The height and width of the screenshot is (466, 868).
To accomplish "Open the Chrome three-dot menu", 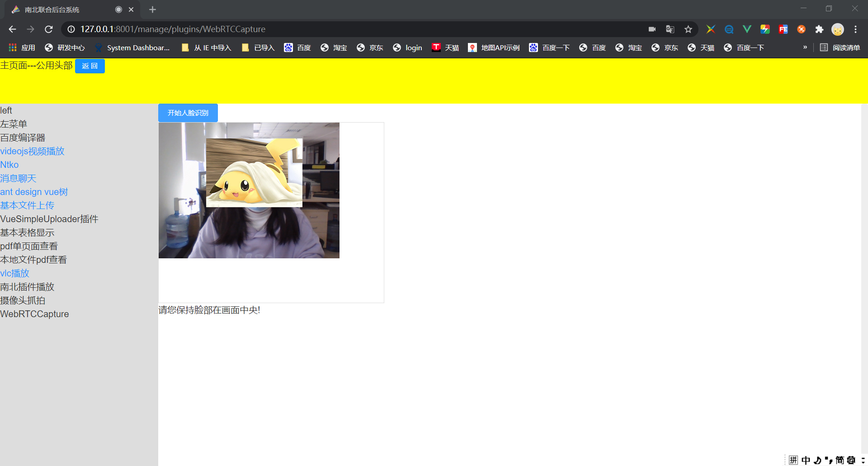I will [x=855, y=29].
